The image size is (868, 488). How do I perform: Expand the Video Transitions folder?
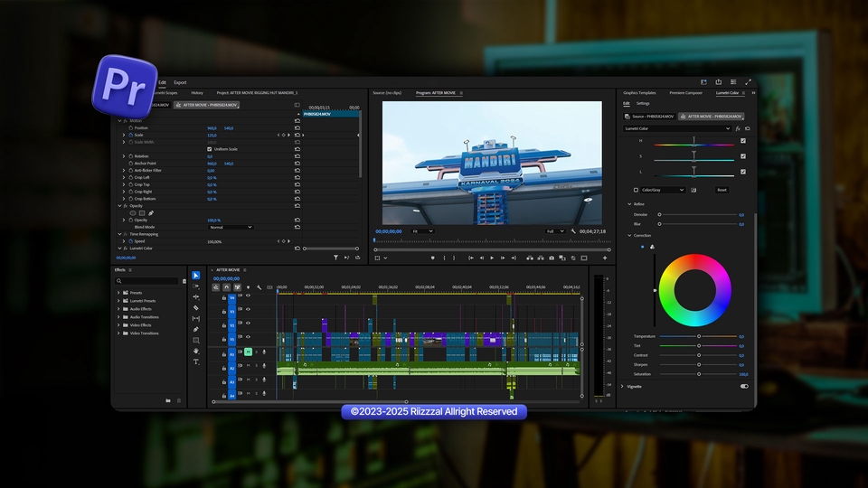tap(118, 333)
